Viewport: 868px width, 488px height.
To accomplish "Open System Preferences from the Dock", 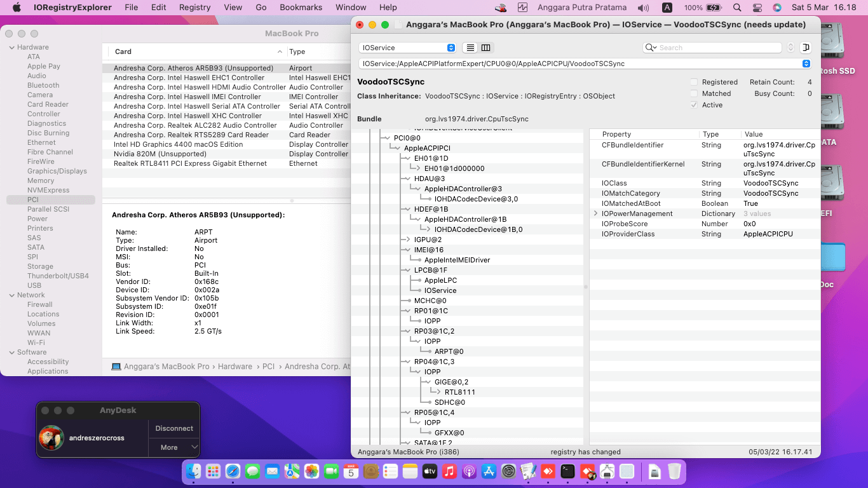I will tap(508, 471).
